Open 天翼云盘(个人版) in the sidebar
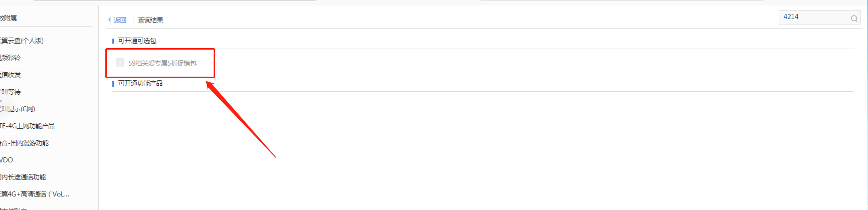The height and width of the screenshot is (210, 868). (x=22, y=41)
